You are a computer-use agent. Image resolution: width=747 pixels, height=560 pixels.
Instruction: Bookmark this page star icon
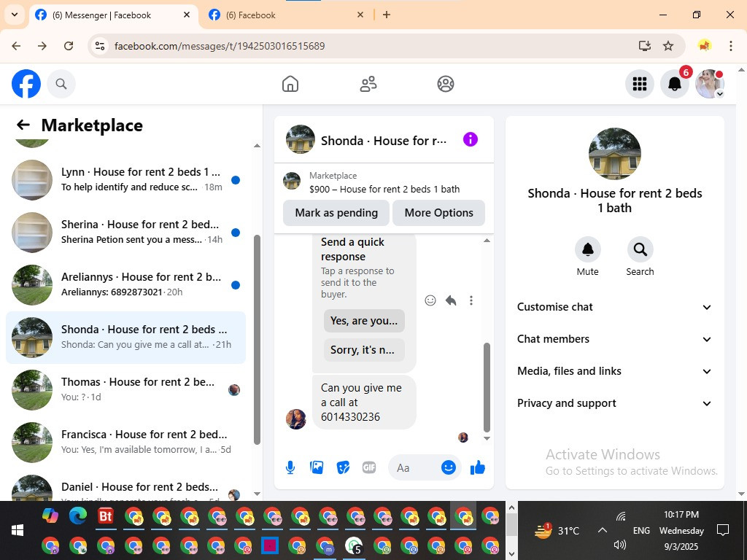tap(668, 46)
